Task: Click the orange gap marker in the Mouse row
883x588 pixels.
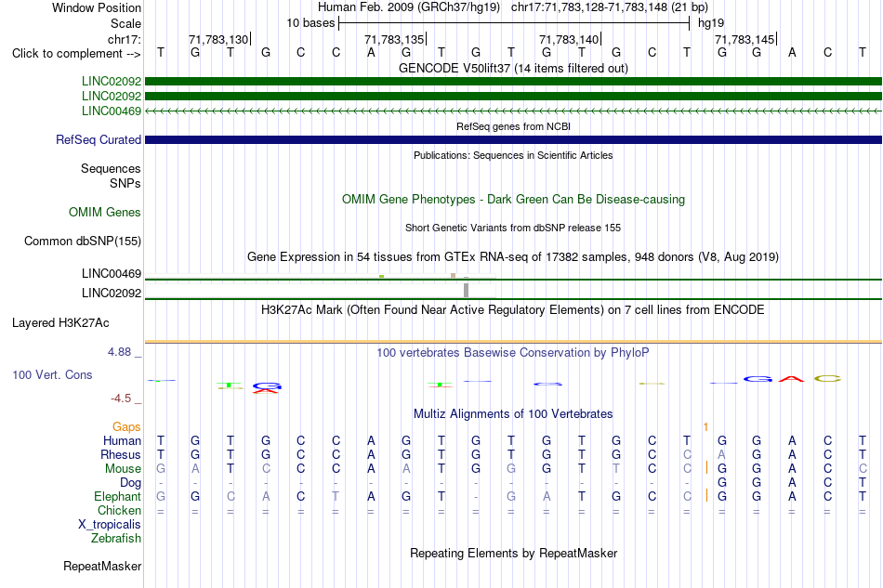Action: [x=706, y=467]
